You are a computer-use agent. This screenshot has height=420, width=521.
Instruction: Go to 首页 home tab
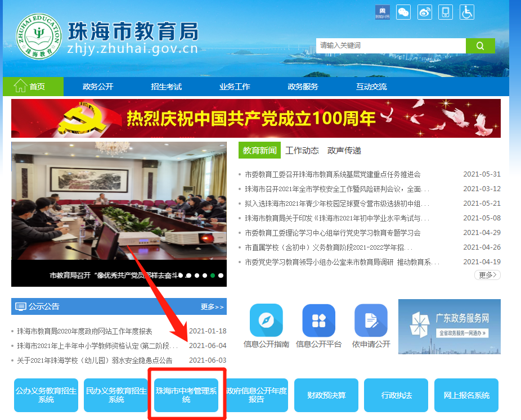tap(33, 87)
